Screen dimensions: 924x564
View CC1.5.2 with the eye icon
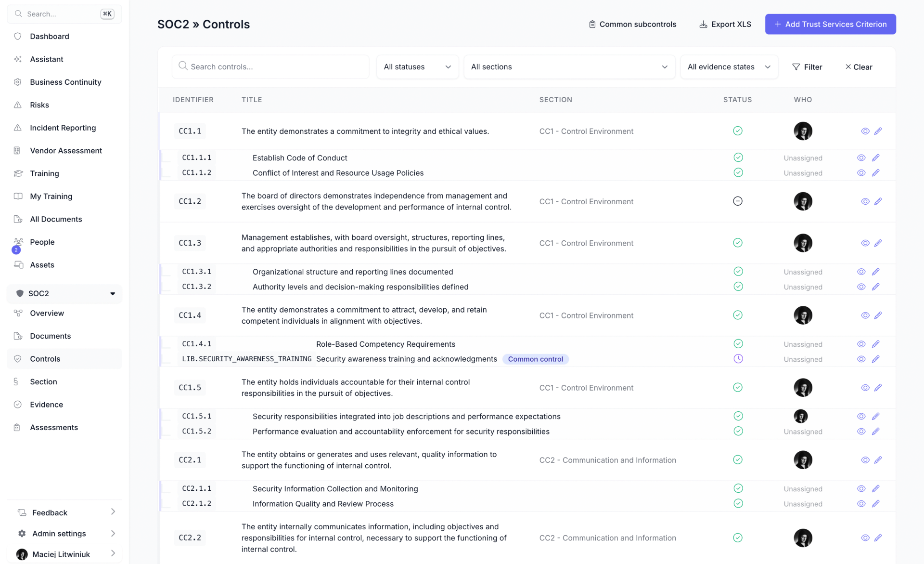[861, 431]
